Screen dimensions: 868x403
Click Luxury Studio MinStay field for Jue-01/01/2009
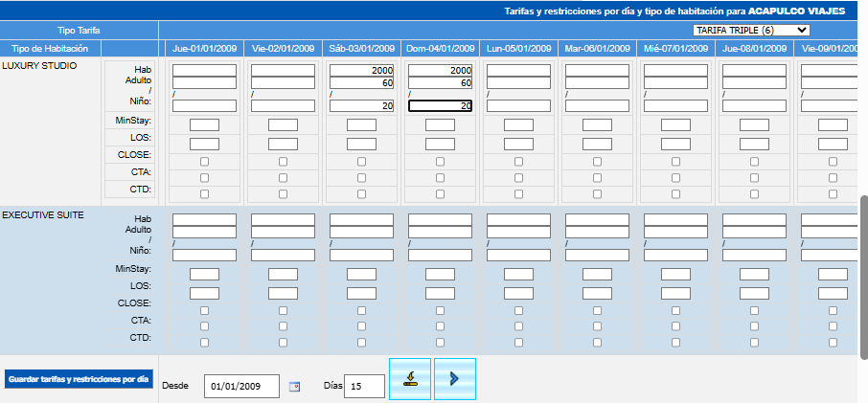(204, 125)
